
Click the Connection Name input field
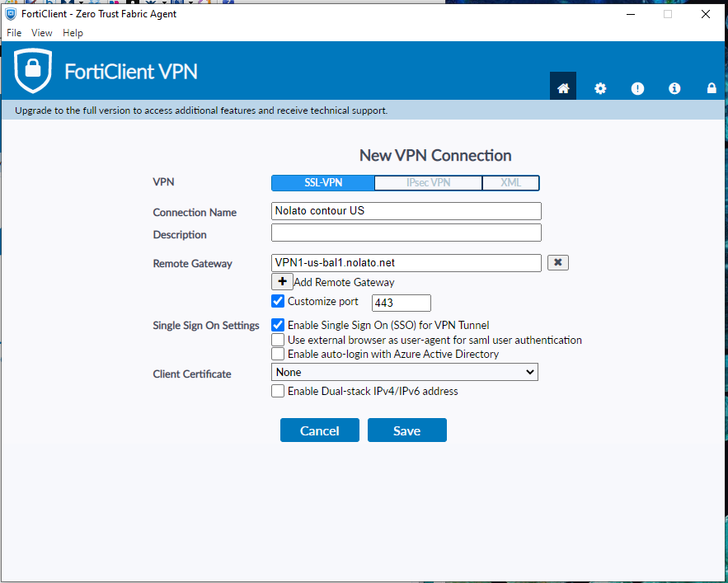point(406,211)
